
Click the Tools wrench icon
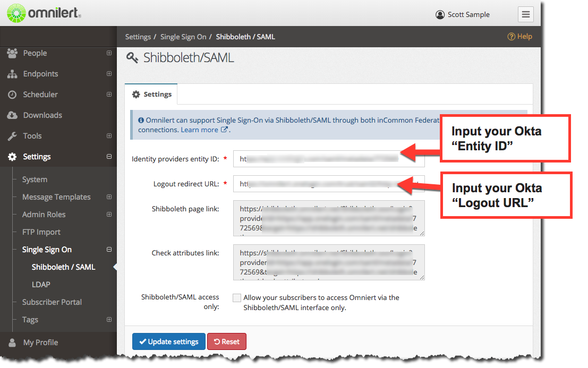[x=12, y=136]
